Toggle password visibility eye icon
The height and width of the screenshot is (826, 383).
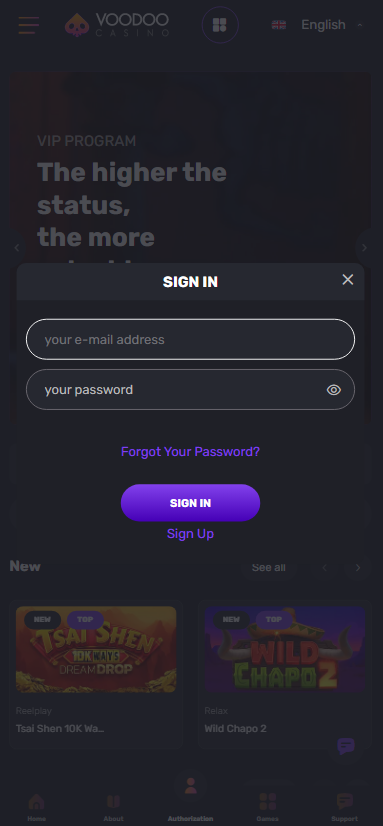coord(334,390)
